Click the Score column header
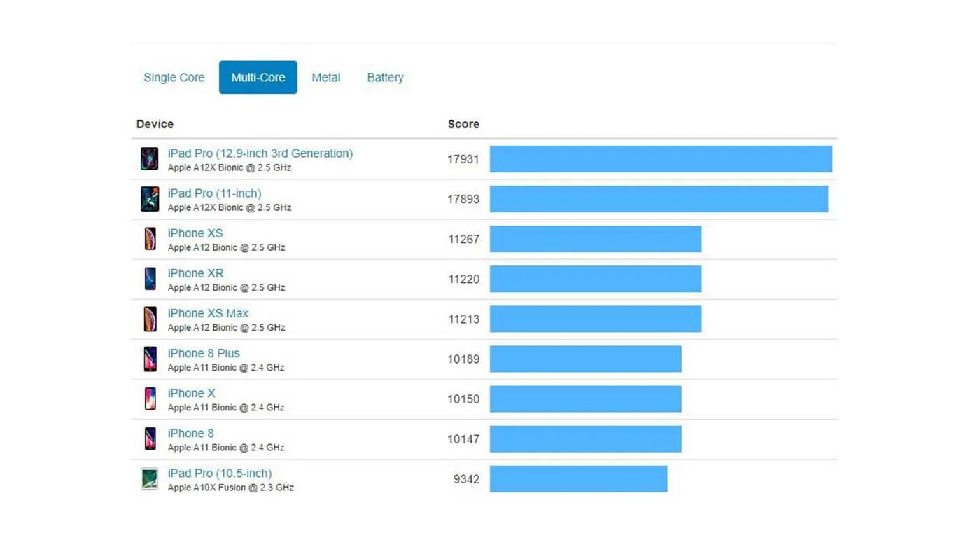This screenshot has height=552, width=980. 463,124
